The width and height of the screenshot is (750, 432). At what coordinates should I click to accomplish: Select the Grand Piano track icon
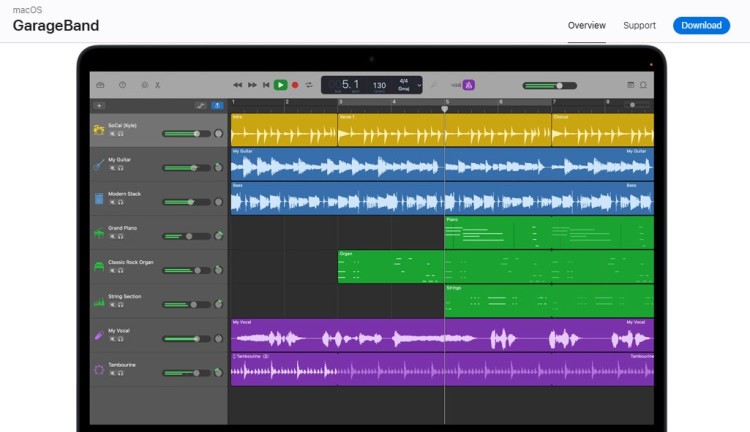coord(99,233)
